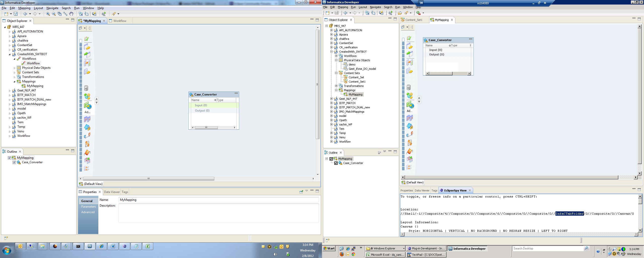Click the highlighter search icon in left toolbar

(114, 14)
